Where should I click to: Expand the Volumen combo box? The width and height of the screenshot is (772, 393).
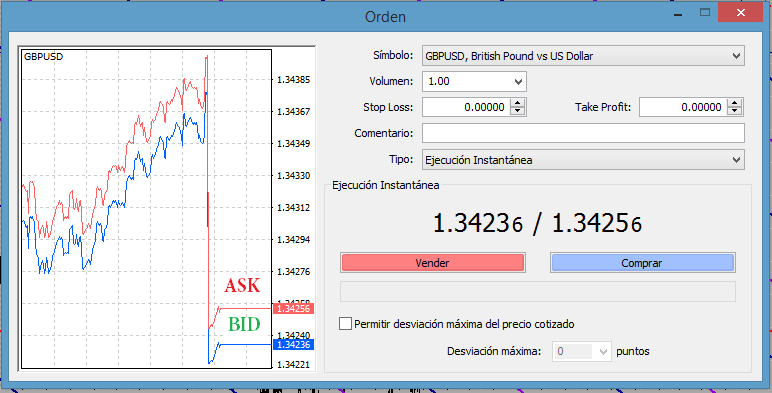(x=518, y=82)
